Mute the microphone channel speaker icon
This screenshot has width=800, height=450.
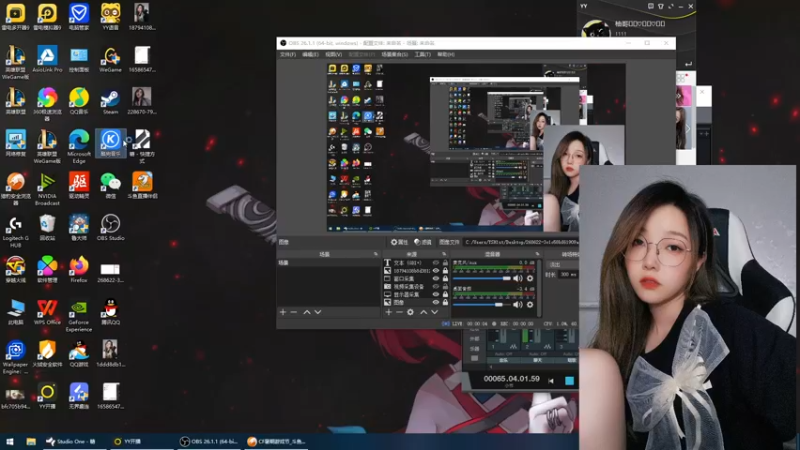tap(518, 278)
